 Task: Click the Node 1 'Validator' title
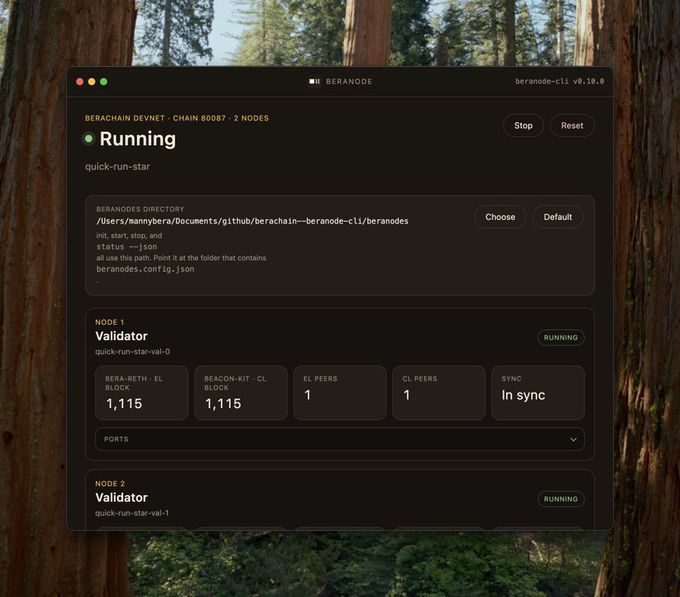pos(121,336)
